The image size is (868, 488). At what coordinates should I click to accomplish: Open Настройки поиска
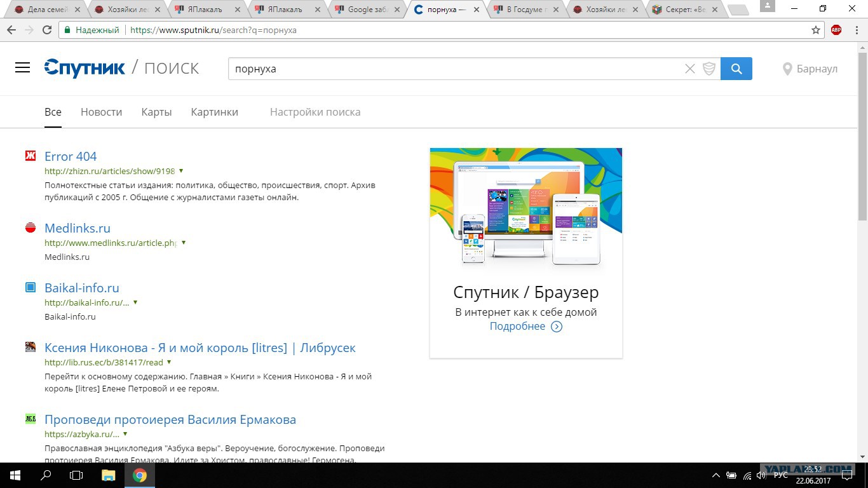pyautogui.click(x=315, y=112)
